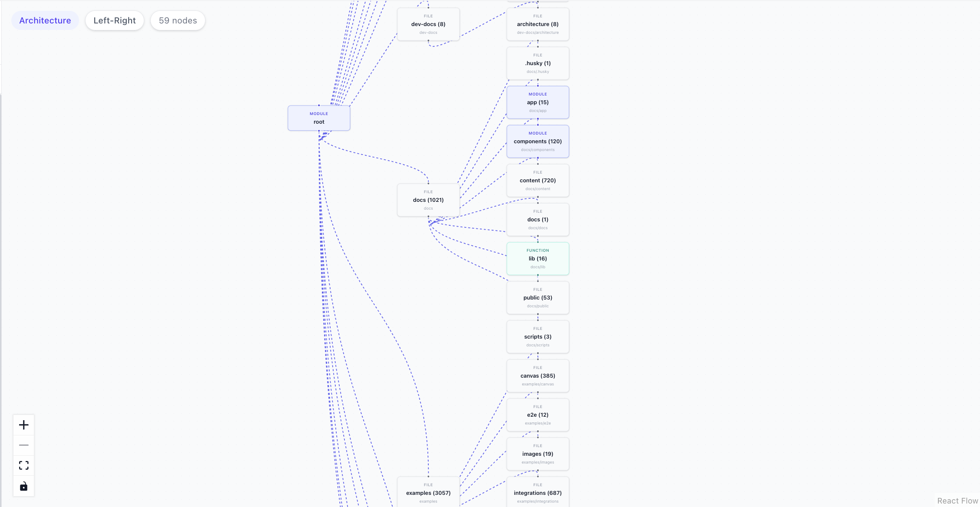Select the public (53) file node
Viewport: 980px width, 507px height.
tap(538, 298)
